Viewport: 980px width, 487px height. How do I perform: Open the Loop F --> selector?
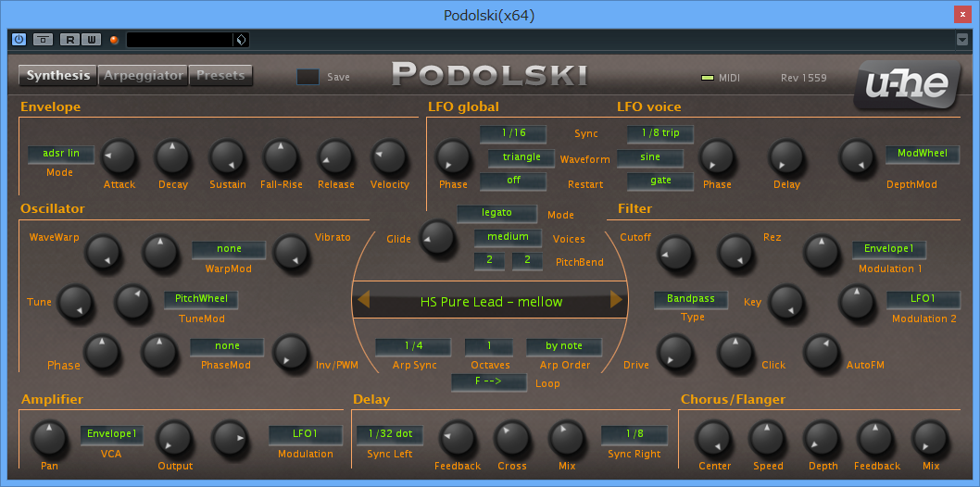[x=489, y=382]
